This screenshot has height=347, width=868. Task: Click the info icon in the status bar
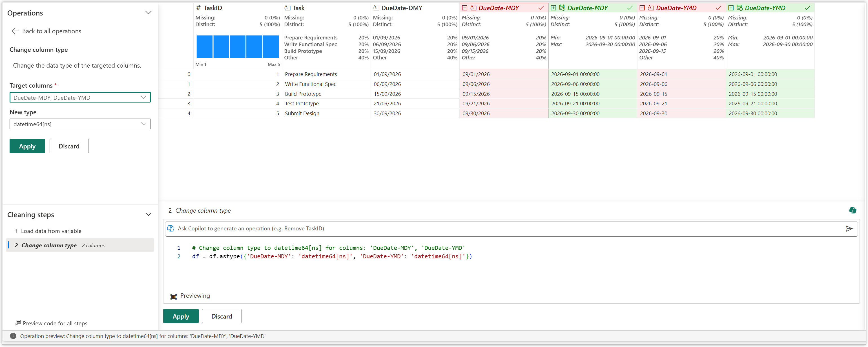13,336
